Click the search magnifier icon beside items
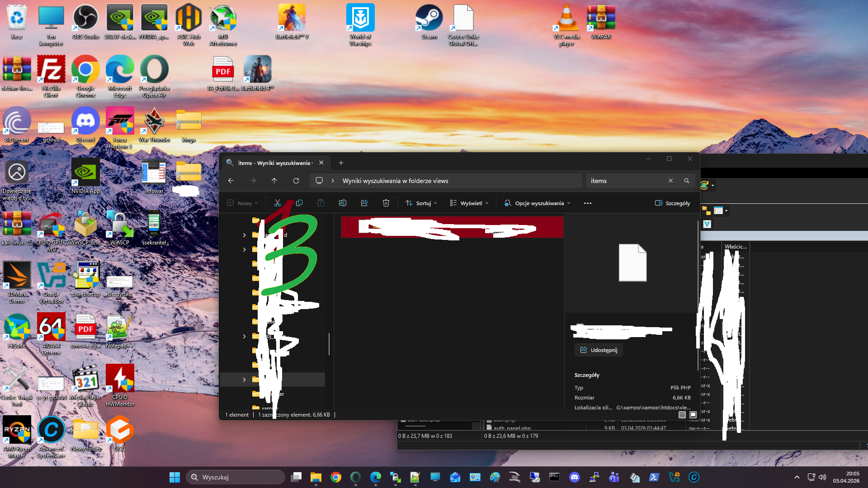Viewport: 868px width, 488px height. [687, 181]
